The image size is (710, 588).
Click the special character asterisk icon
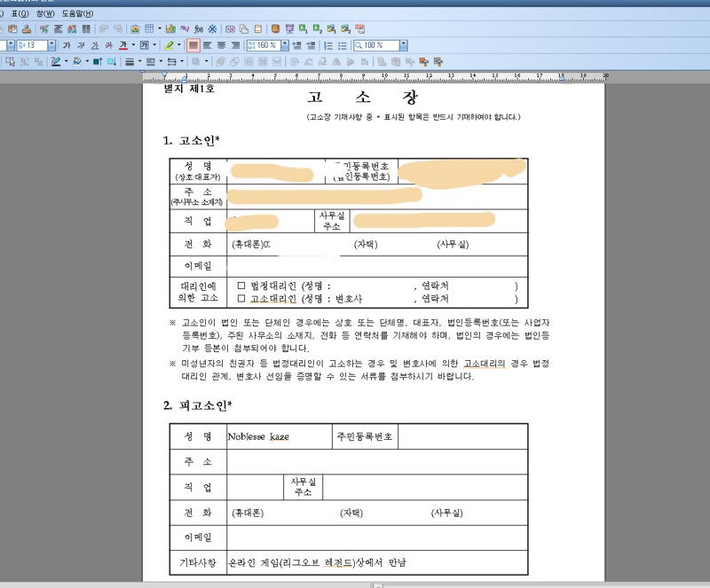212,29
